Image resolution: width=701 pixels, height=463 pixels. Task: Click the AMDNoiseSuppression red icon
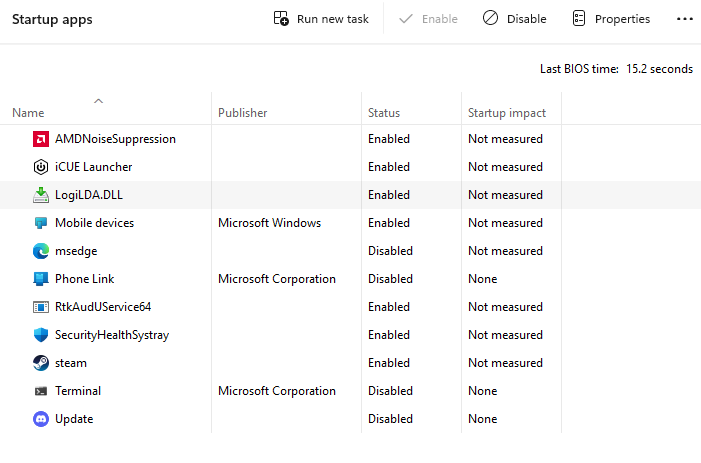coord(41,139)
